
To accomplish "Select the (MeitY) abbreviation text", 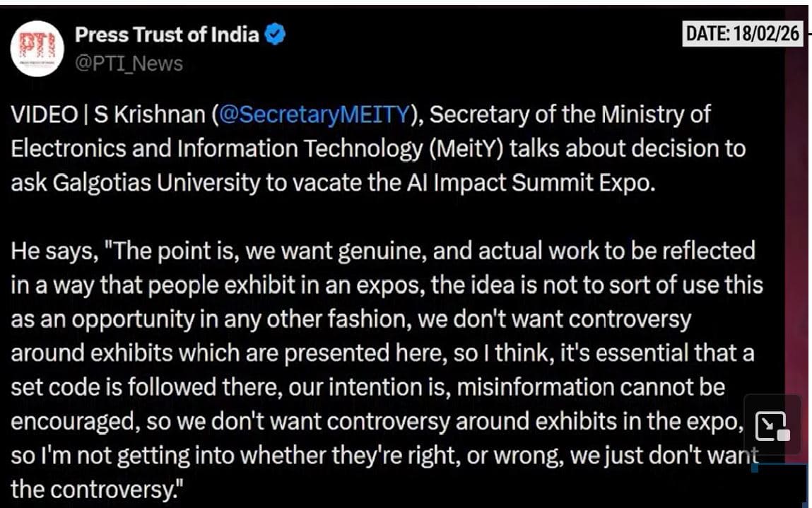I will [x=467, y=149].
